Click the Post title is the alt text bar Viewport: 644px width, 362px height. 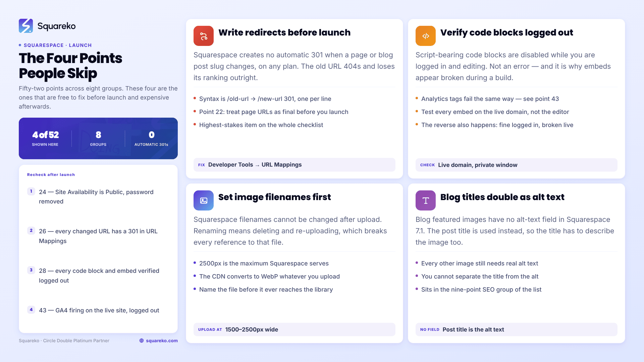point(517,329)
